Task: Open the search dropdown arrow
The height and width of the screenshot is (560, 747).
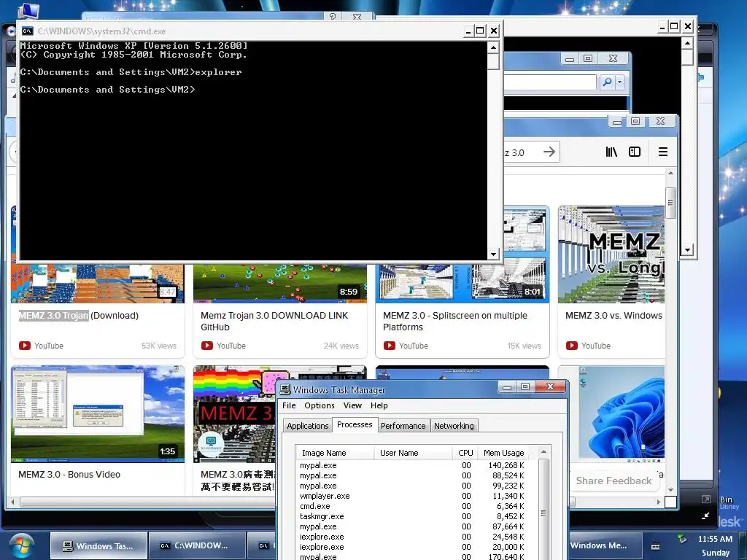Action: coord(619,82)
